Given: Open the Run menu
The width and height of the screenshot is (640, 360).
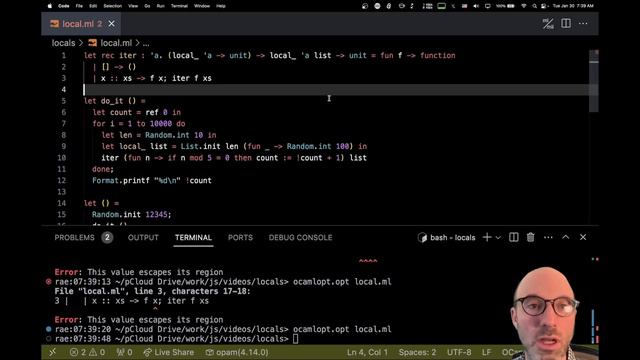Looking at the screenshot, I should [161, 6].
